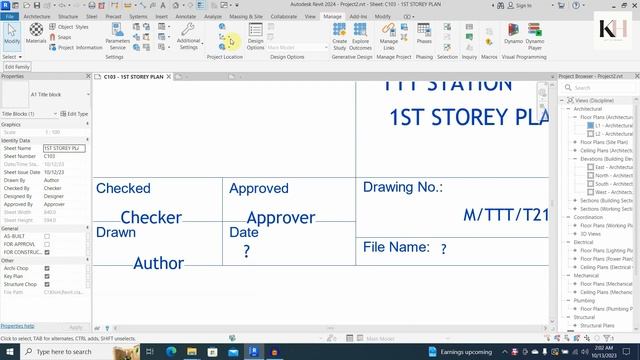This screenshot has width=640, height=360.
Task: Open the Macro Security icon
Action: click(x=489, y=42)
